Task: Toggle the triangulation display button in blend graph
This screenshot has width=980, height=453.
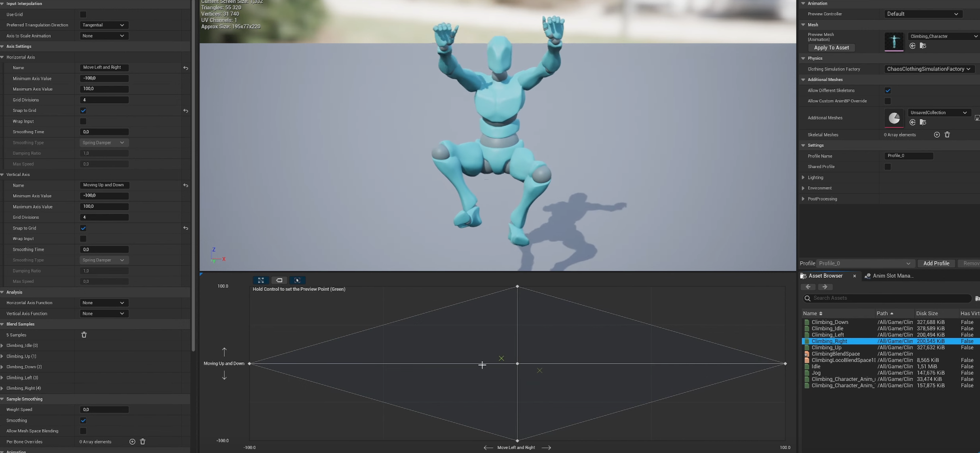Action: (261, 280)
